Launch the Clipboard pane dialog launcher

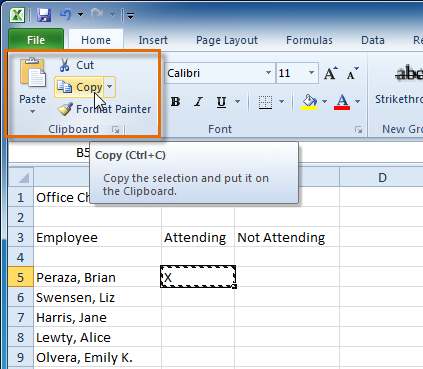click(x=115, y=129)
